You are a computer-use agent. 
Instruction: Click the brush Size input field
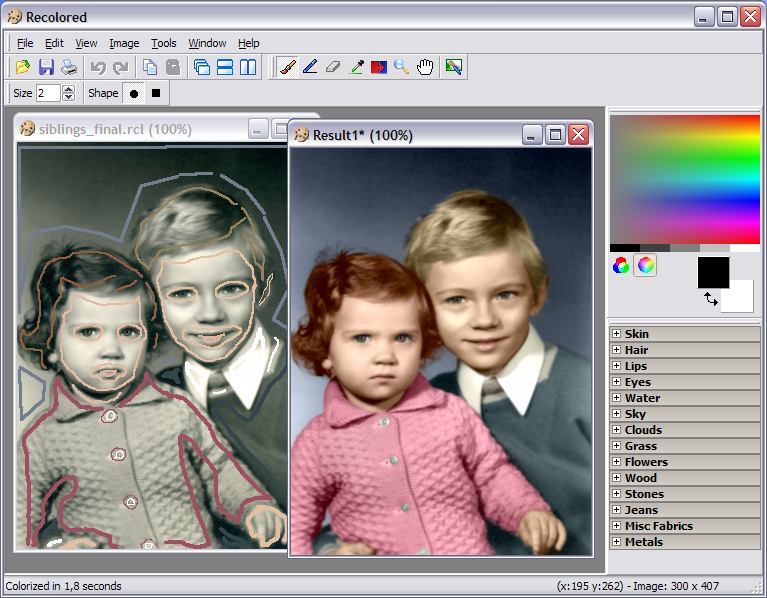(48, 93)
